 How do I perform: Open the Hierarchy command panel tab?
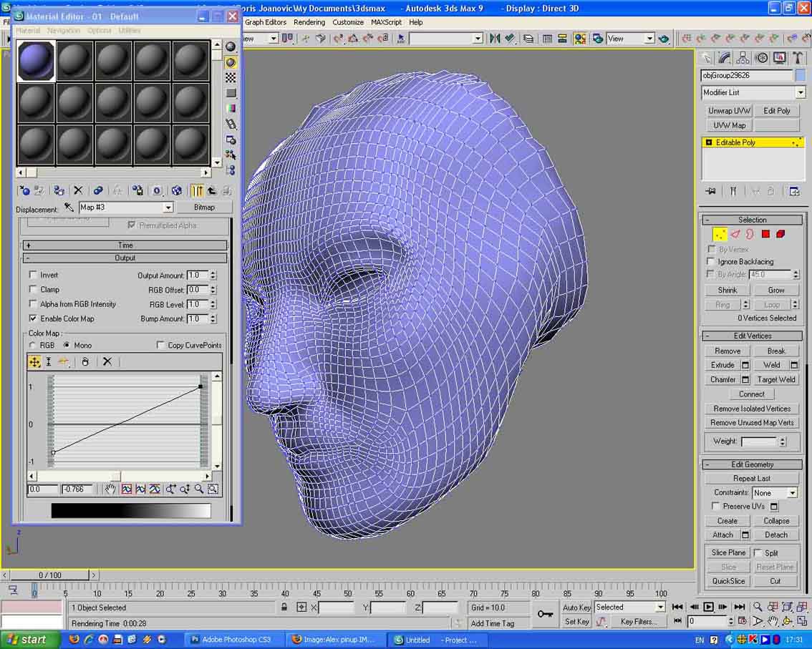tap(743, 58)
